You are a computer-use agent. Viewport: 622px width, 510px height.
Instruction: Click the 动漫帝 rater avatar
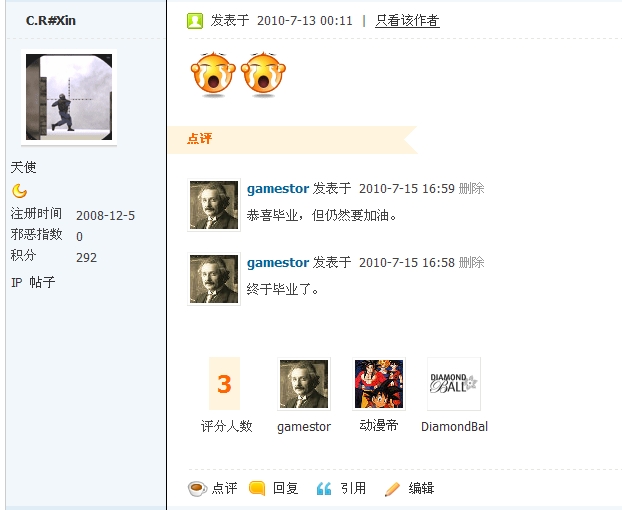tap(379, 384)
